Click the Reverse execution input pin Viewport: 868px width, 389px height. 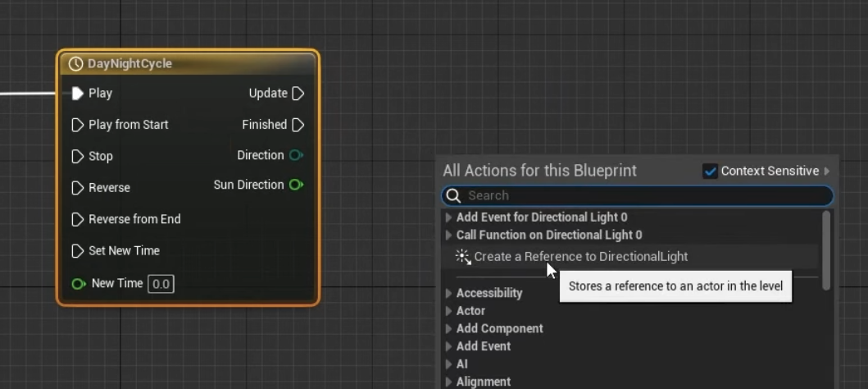pyautogui.click(x=78, y=188)
